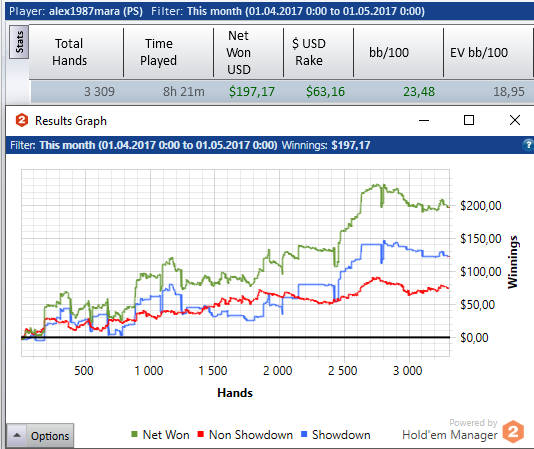Viewport: 534px width, 449px height.
Task: Click the Showdown legend label
Action: coord(341,435)
